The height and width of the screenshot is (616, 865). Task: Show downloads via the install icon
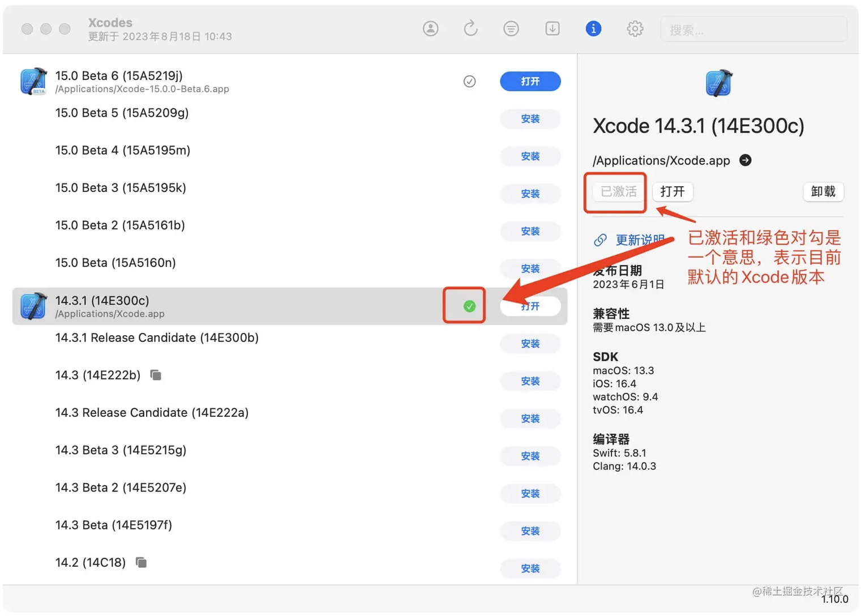point(553,28)
